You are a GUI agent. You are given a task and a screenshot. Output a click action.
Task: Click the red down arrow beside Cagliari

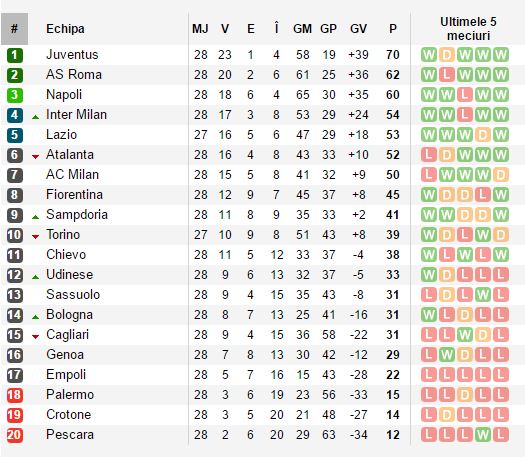coord(35,336)
